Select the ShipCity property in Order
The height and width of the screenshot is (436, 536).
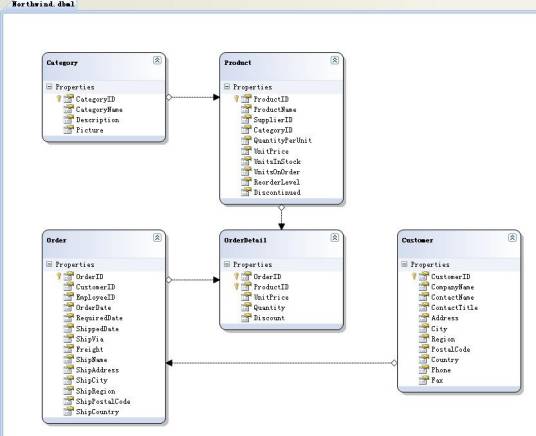click(x=92, y=380)
